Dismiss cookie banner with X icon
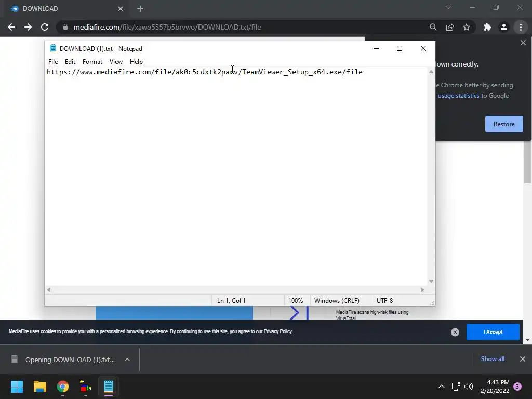The height and width of the screenshot is (399, 532). [x=455, y=332]
